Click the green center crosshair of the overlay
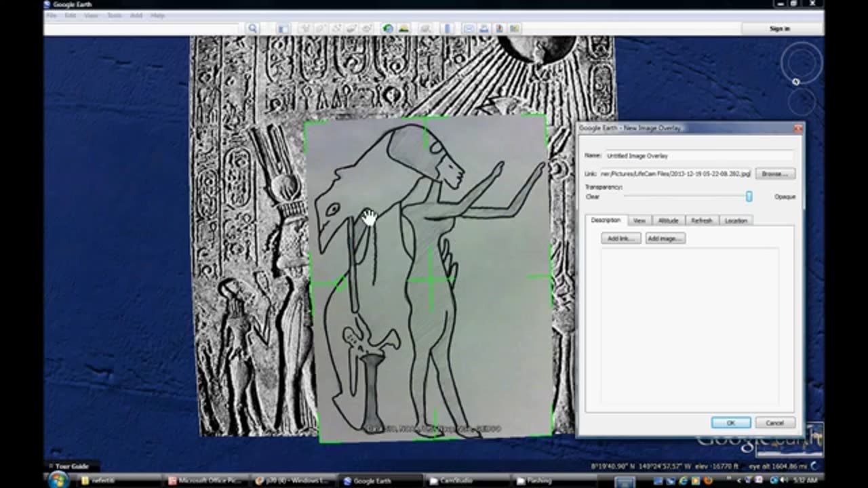This screenshot has width=868, height=488. (x=430, y=278)
